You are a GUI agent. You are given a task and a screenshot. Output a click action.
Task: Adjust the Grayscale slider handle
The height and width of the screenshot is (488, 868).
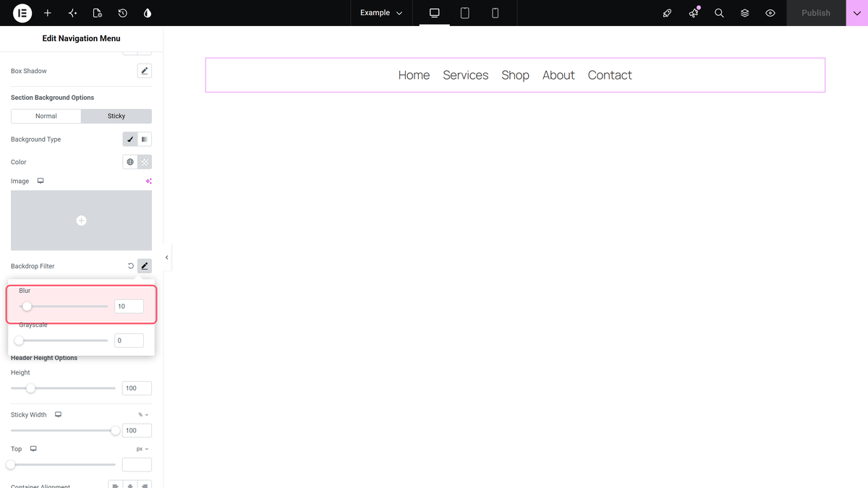pos(20,341)
